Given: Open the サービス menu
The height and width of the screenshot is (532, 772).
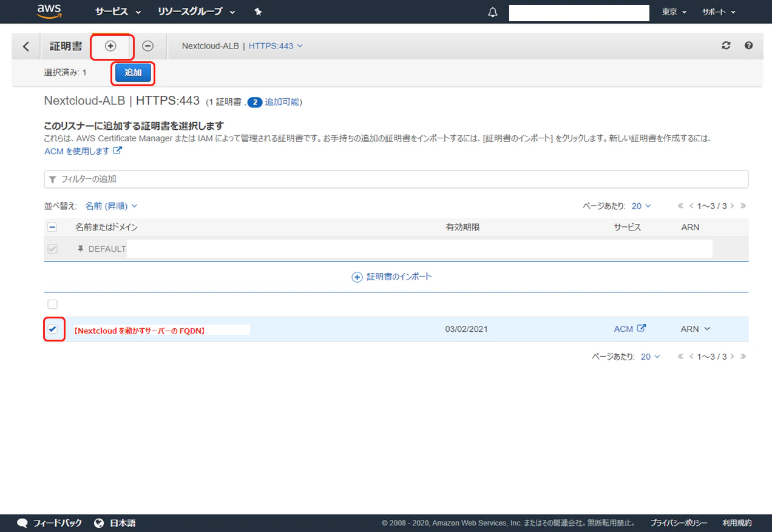Looking at the screenshot, I should (118, 12).
